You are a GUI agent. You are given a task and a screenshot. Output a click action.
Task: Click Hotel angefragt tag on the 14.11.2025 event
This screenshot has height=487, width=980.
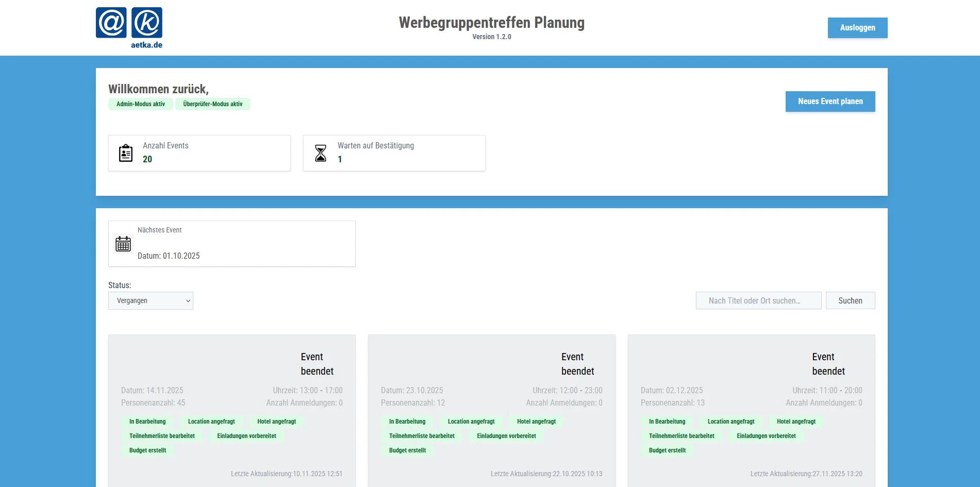point(276,422)
